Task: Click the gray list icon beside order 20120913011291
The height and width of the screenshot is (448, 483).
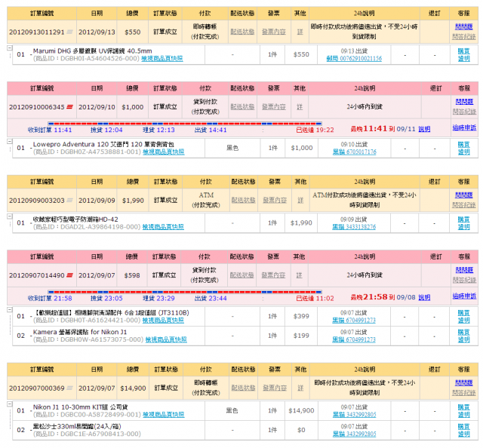Action: tap(69, 32)
